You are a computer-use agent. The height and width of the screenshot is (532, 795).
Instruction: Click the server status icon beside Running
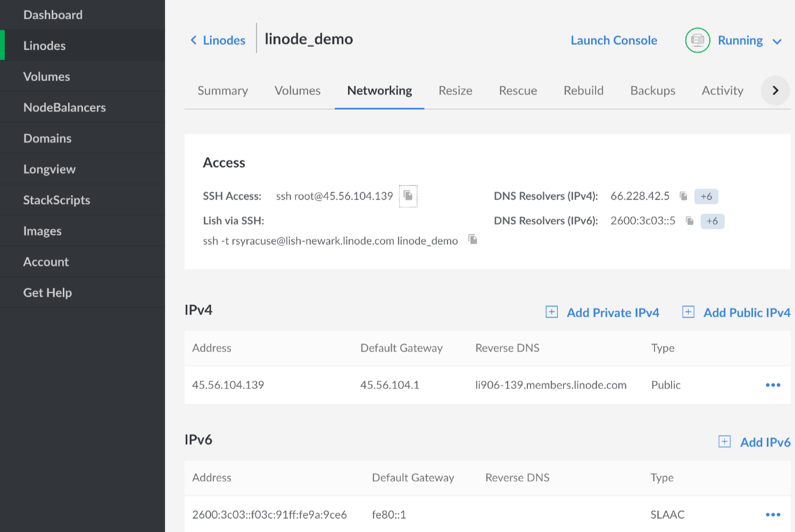point(697,40)
